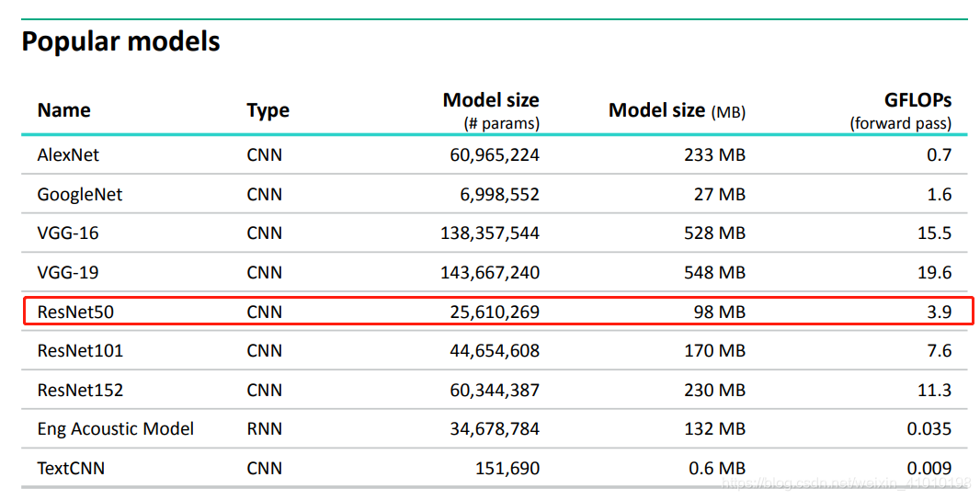
Task: Click the CNN type cell in ResNet50 row
Action: coord(265,312)
